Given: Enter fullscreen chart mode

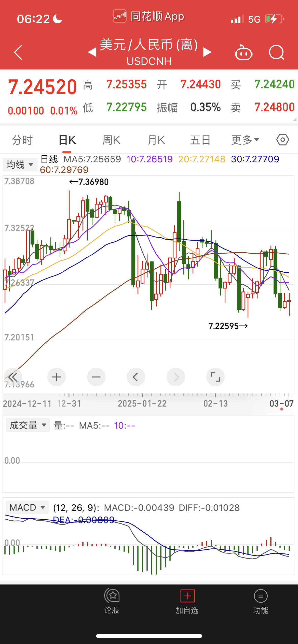Looking at the screenshot, I should point(215,377).
